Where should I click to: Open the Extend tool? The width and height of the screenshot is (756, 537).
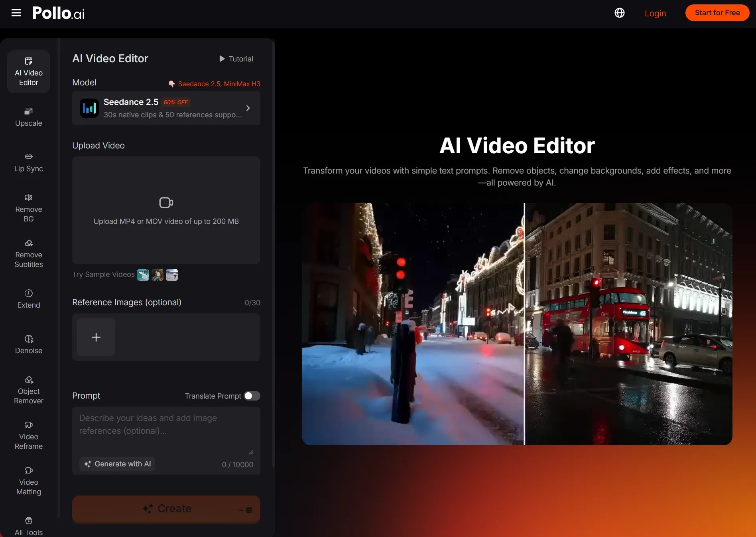29,299
